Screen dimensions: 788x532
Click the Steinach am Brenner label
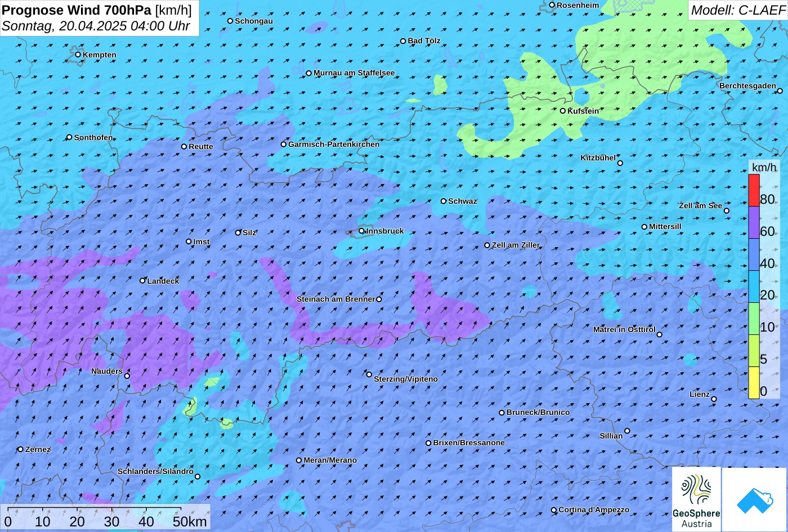point(335,299)
